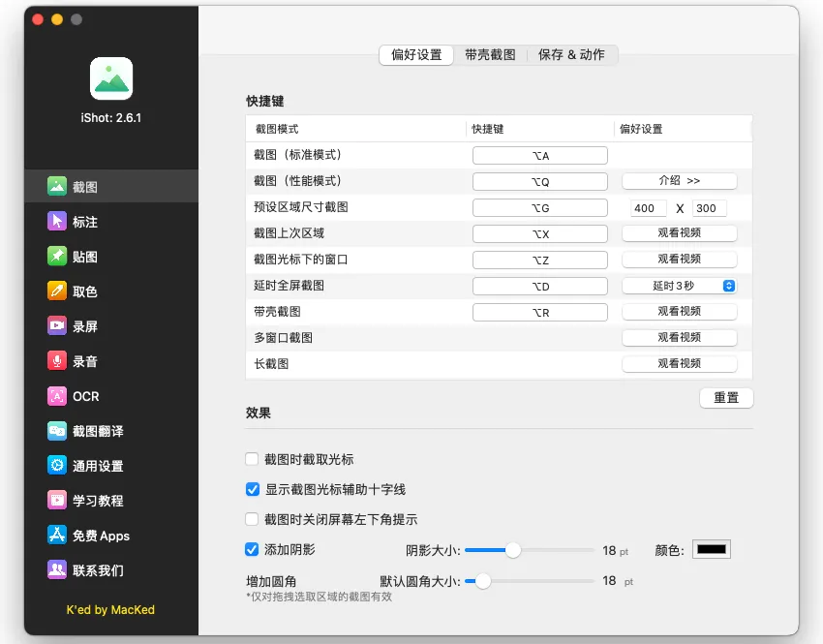Select the 录音 audio recording icon

57,361
